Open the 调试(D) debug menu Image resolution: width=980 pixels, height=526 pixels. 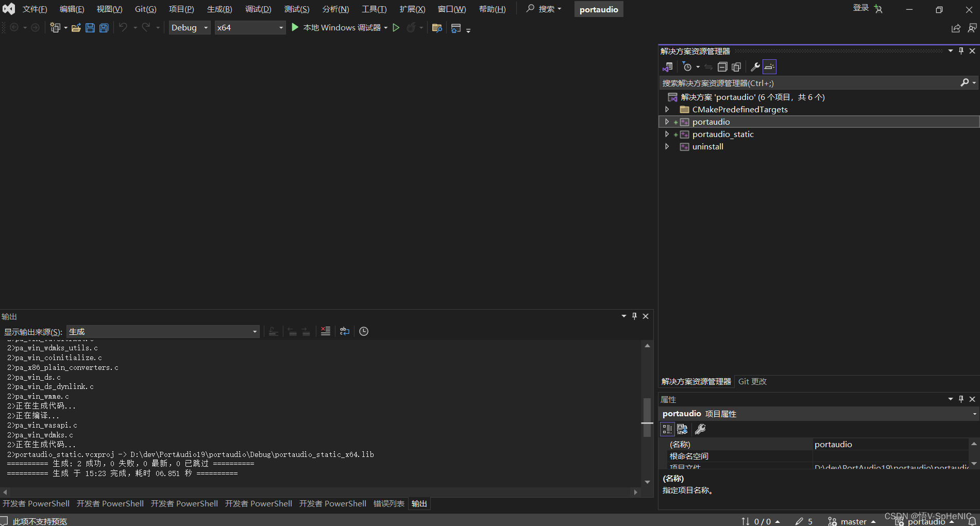[x=258, y=9]
